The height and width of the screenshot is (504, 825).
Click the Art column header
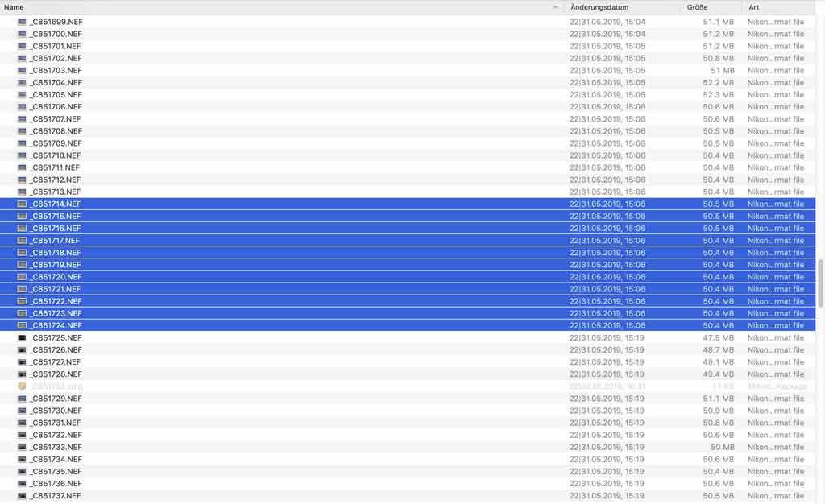click(754, 7)
